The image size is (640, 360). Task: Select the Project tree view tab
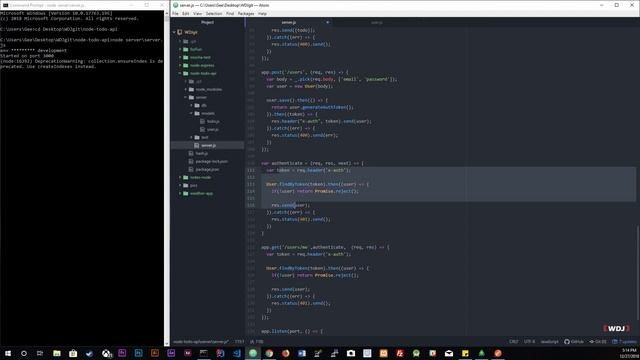pos(207,22)
